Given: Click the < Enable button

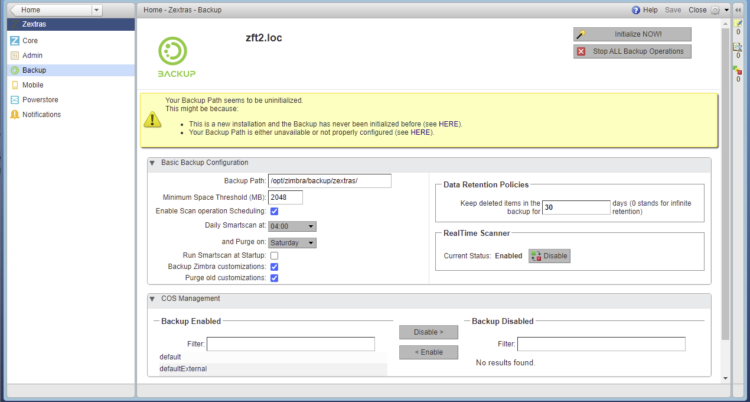Looking at the screenshot, I should pyautogui.click(x=429, y=352).
